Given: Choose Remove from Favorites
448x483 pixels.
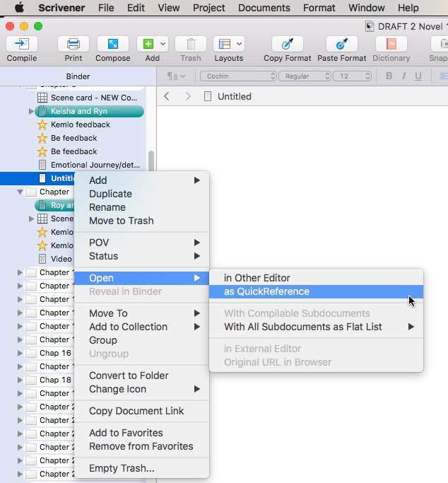Looking at the screenshot, I should pos(142,446).
